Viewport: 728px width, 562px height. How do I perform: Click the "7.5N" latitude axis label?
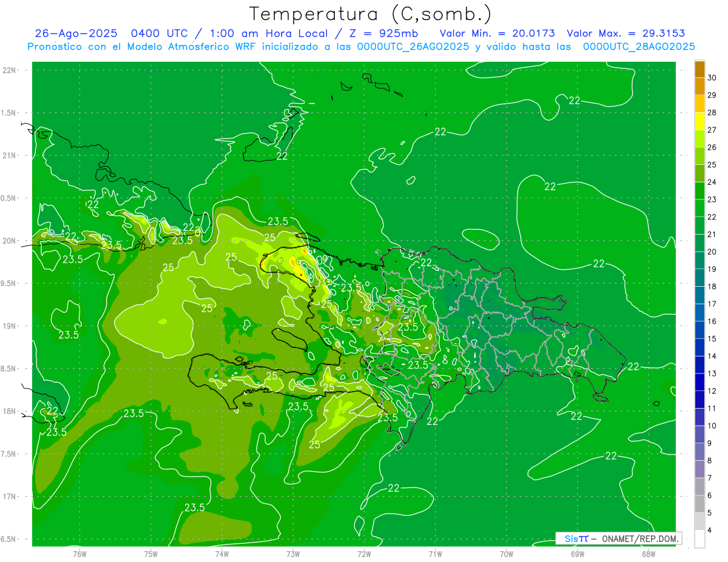pos(9,453)
